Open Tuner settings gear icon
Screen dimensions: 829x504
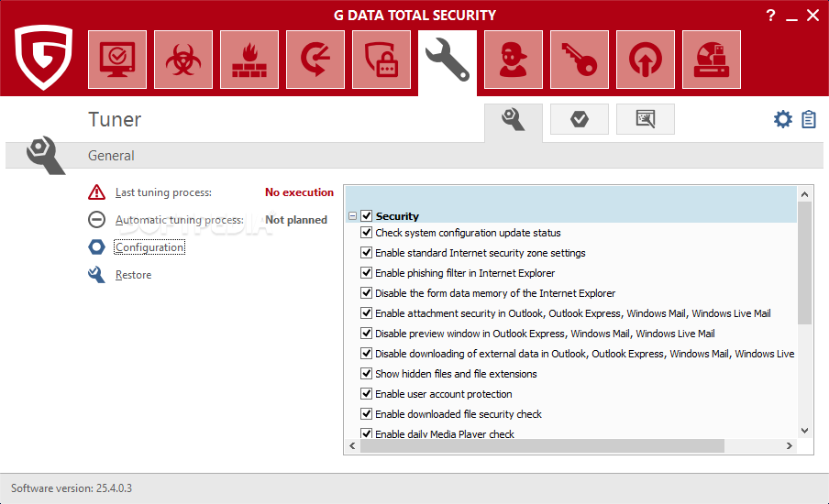click(x=783, y=119)
